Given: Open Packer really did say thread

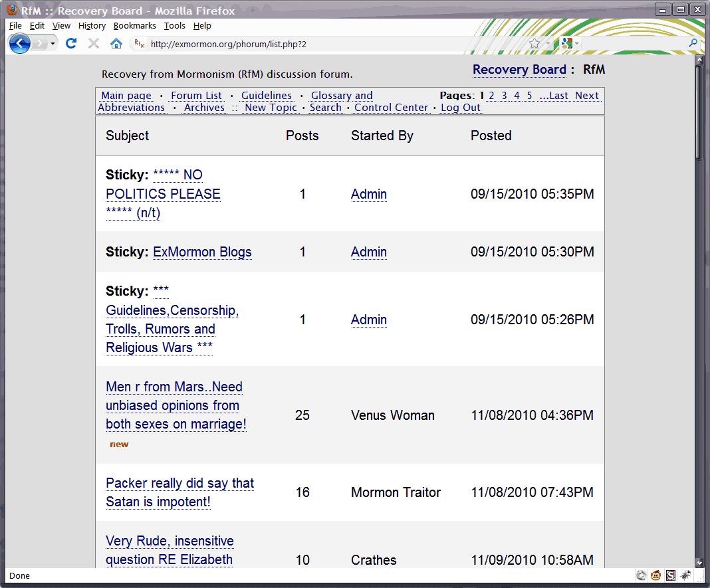Looking at the screenshot, I should coord(179,492).
